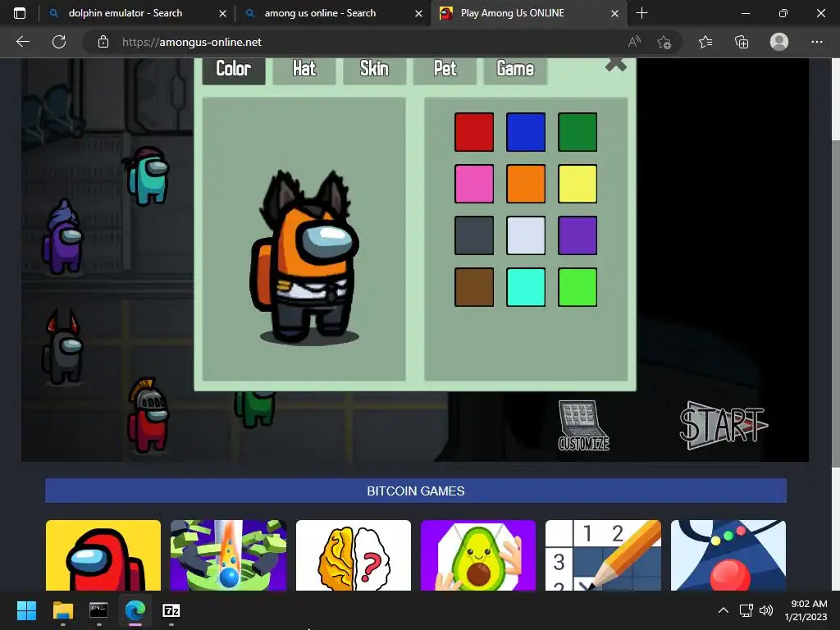The height and width of the screenshot is (630, 840).
Task: Click the START button in game
Action: click(x=724, y=426)
